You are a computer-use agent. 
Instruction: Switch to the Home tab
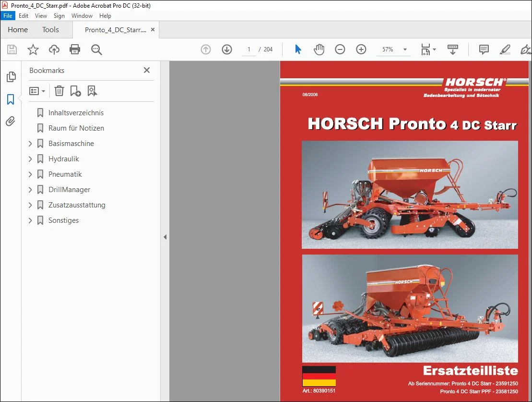pos(18,30)
